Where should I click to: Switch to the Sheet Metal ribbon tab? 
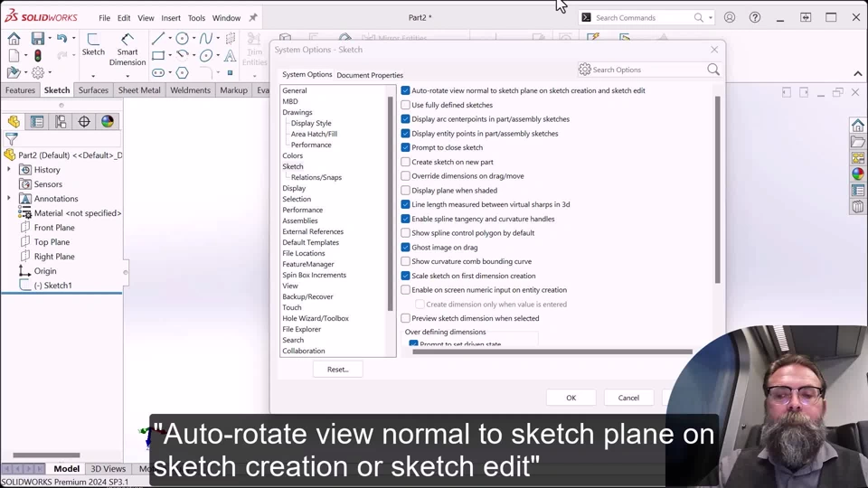(139, 90)
